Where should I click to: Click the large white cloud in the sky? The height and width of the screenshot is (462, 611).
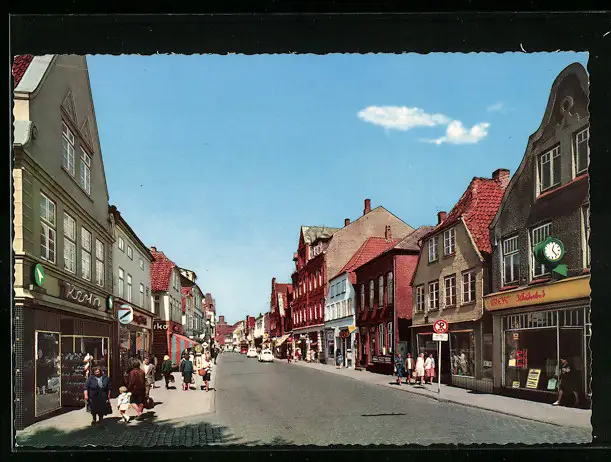coord(403,118)
